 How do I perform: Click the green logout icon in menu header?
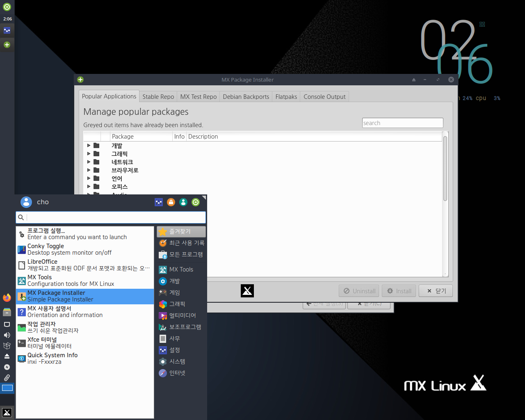coord(196,202)
